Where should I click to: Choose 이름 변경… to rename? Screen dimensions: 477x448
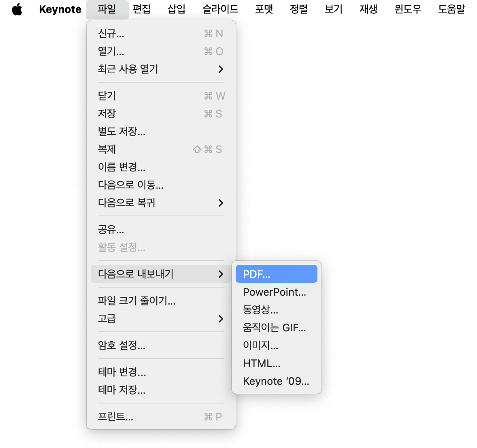[161, 167]
